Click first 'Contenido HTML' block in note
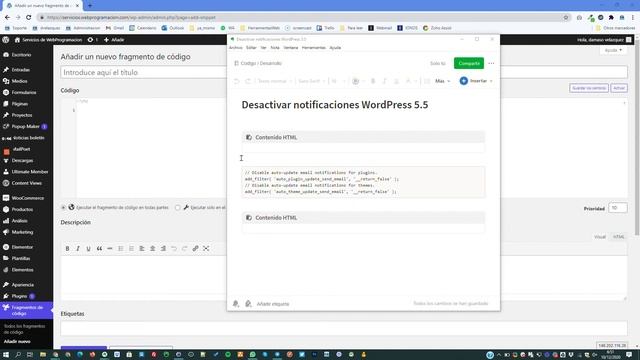 tap(363, 142)
